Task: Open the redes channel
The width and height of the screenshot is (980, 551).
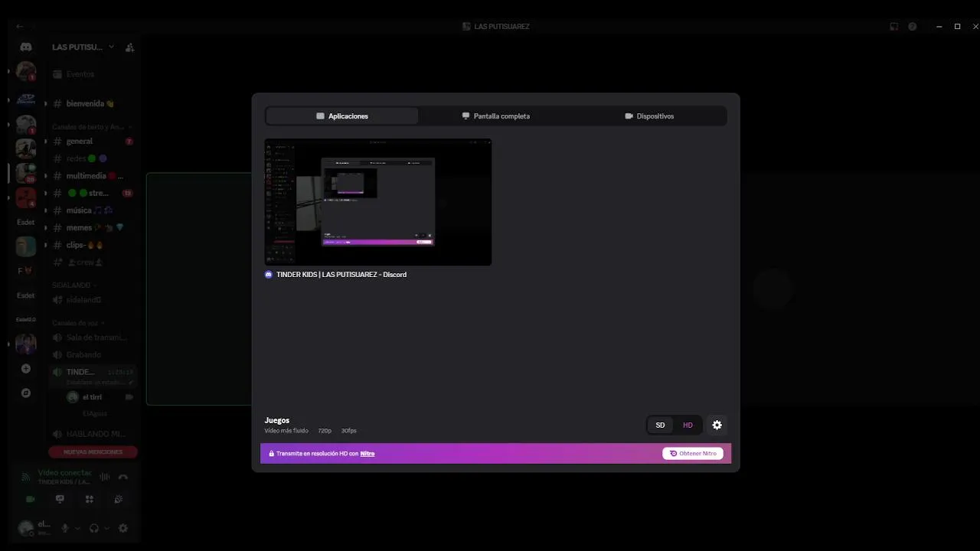Action: (92, 158)
